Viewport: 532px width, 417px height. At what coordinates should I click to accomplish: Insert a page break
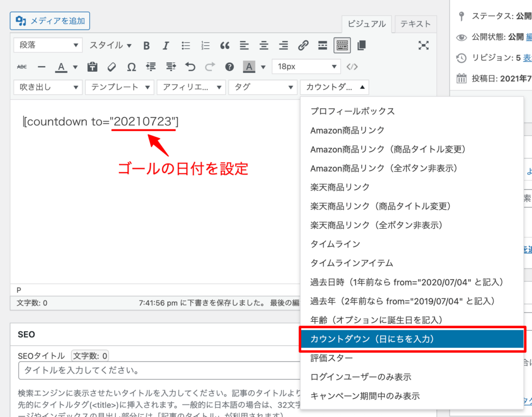click(362, 46)
